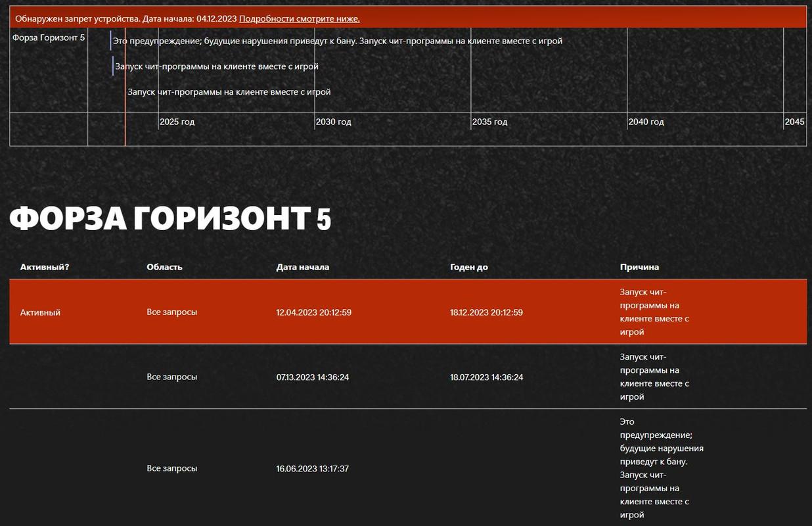The height and width of the screenshot is (526, 812).
Task: Click the 'Годен до' column header
Action: pyautogui.click(x=469, y=267)
